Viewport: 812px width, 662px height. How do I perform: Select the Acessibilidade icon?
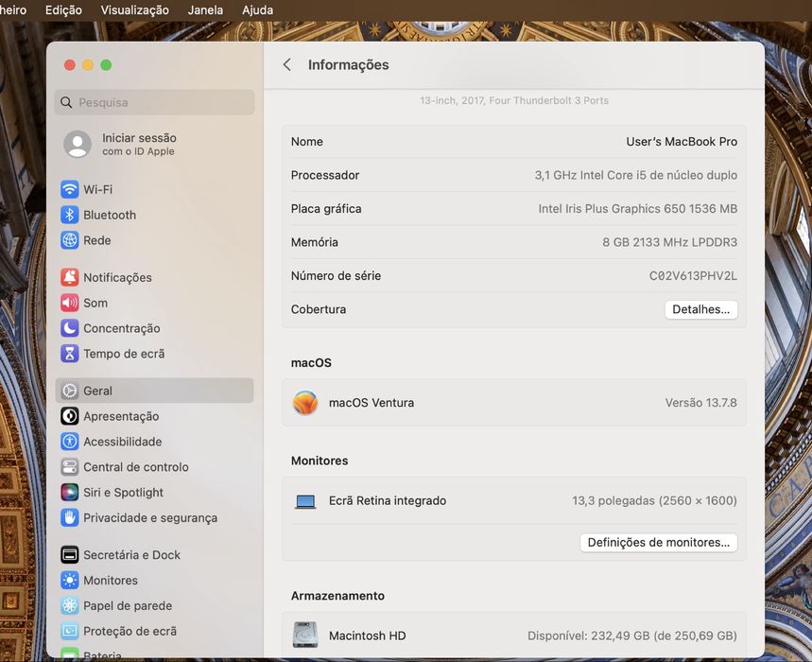(69, 442)
